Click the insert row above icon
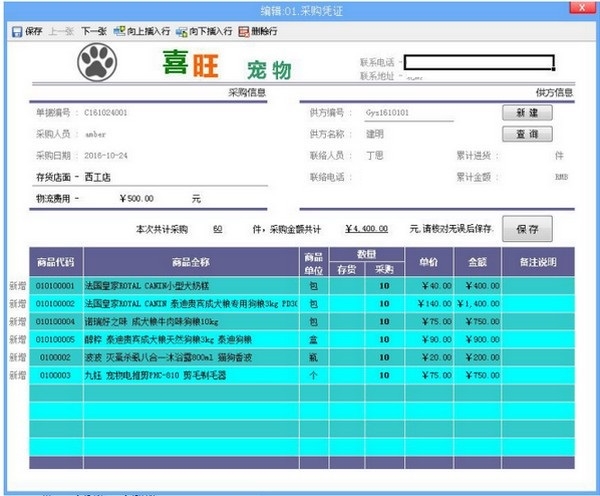This screenshot has width=600, height=496. point(119,31)
